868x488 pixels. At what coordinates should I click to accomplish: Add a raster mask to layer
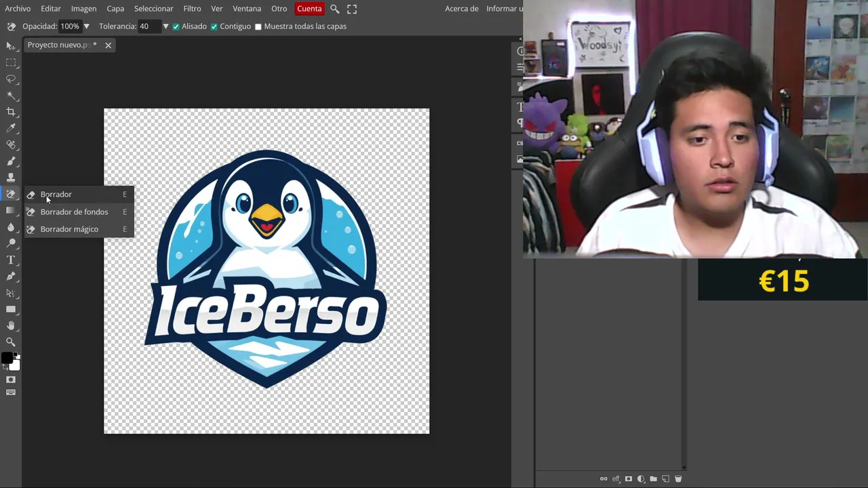tap(629, 479)
